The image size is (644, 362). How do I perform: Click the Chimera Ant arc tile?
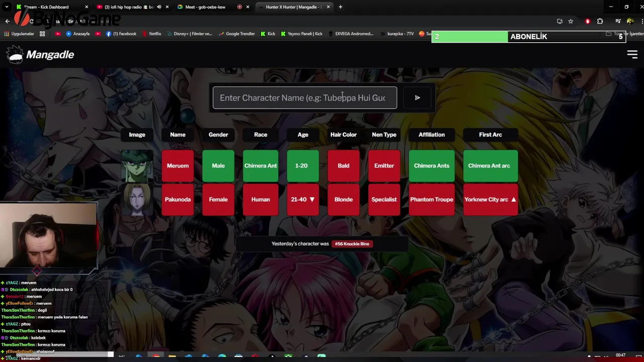point(491,166)
